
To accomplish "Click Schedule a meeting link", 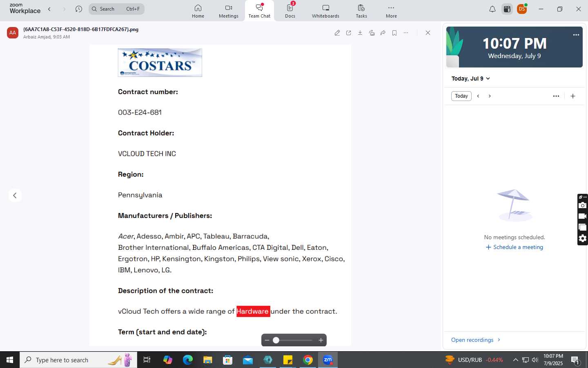I will 514,247.
